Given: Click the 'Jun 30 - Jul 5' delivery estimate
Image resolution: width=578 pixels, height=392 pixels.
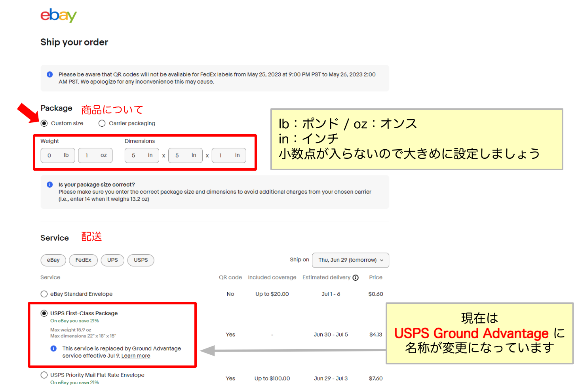Looking at the screenshot, I should click(x=331, y=335).
